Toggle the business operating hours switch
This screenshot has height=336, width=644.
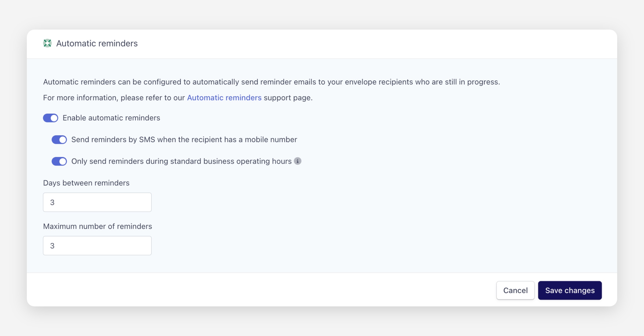click(x=59, y=161)
